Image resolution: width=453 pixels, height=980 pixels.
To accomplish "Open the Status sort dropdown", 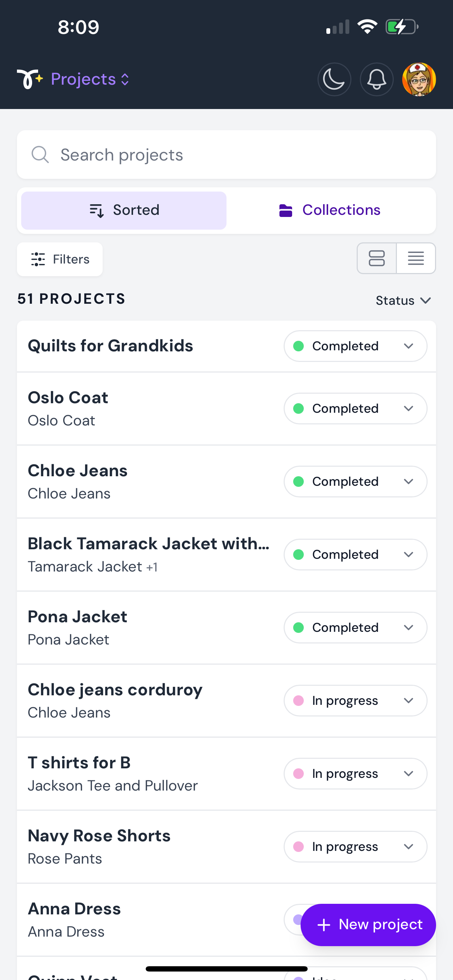I will (x=403, y=301).
